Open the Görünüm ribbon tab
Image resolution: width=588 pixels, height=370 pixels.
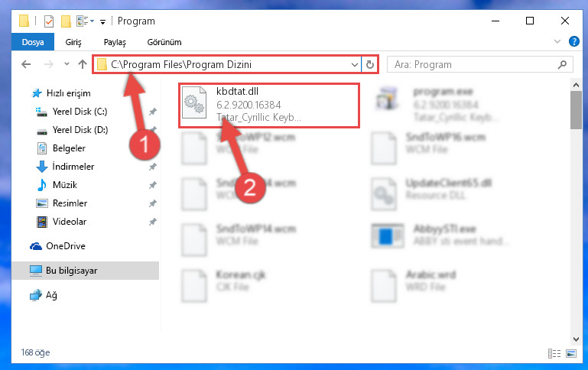164,42
